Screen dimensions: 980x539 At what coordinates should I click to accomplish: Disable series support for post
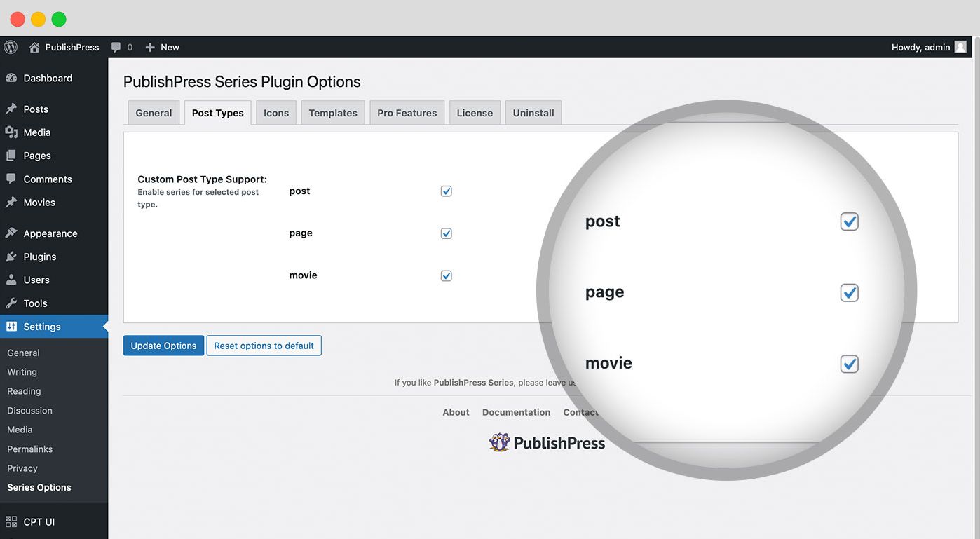[x=446, y=191]
